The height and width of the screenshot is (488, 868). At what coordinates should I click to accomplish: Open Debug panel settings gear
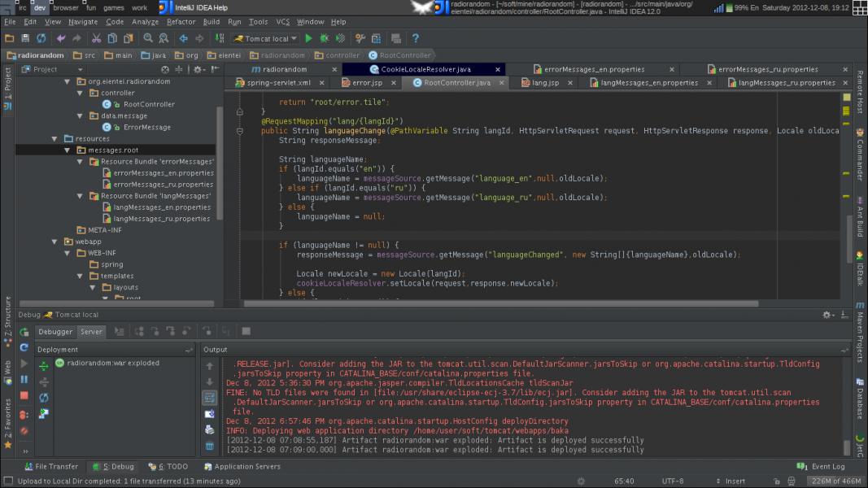coord(827,314)
